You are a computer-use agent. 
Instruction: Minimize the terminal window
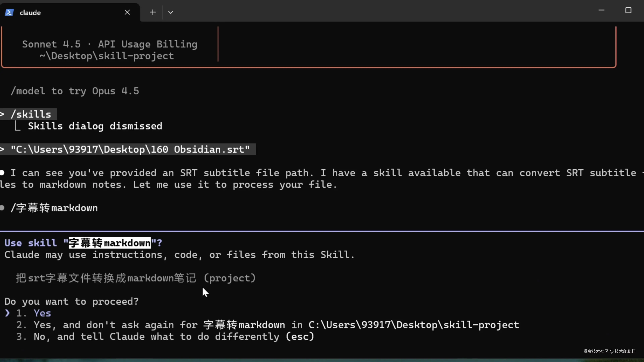[x=601, y=10]
